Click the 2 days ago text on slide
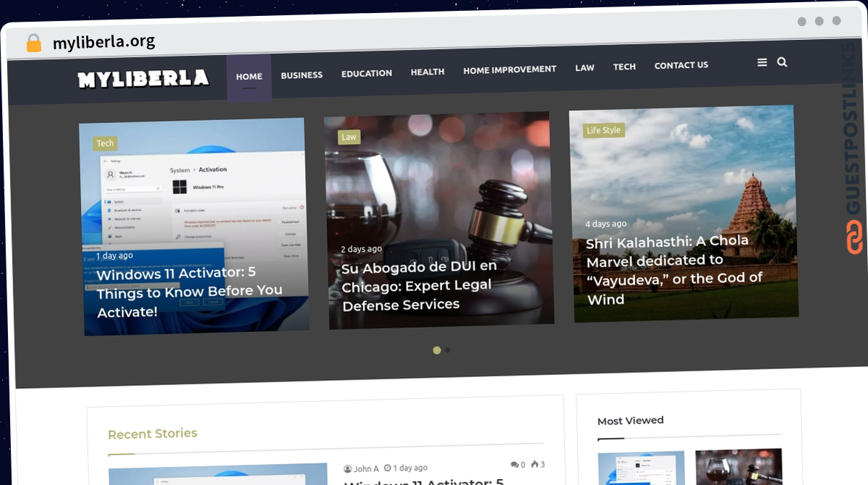Image resolution: width=868 pixels, height=485 pixels. pos(362,249)
